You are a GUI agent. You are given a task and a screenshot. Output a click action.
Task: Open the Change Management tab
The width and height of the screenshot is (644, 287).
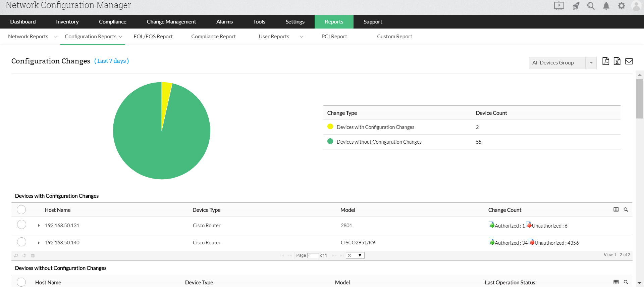coord(171,22)
